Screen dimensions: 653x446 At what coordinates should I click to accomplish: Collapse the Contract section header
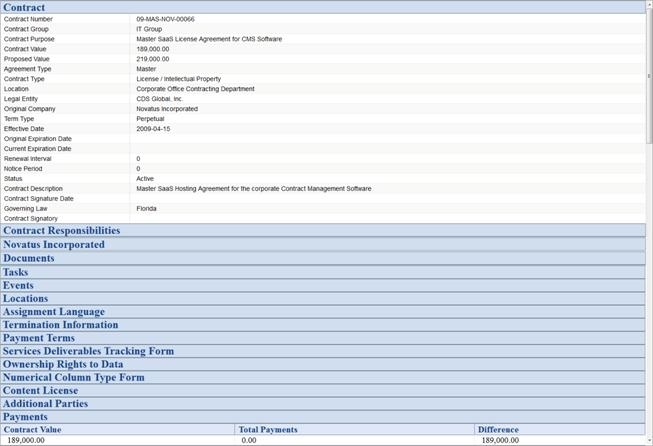323,7
